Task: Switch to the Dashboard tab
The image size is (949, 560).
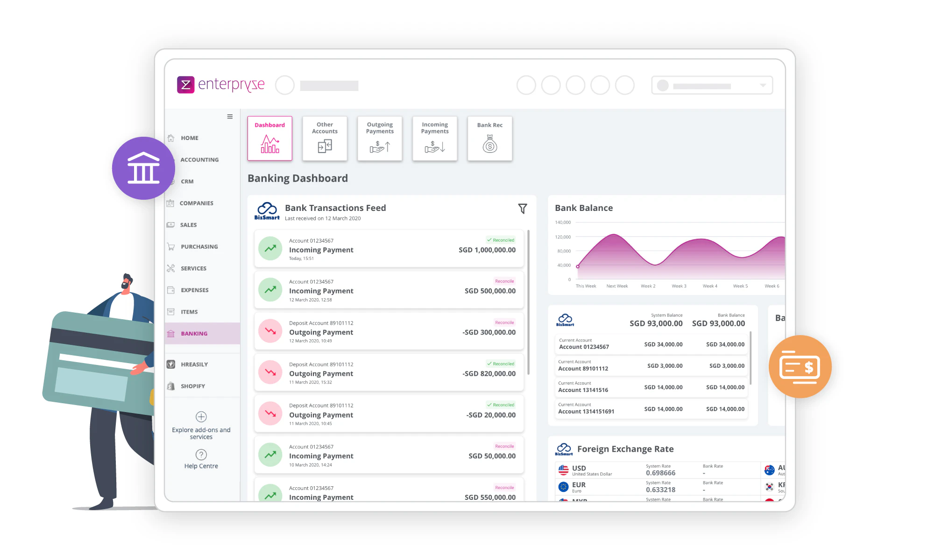Action: (x=269, y=138)
